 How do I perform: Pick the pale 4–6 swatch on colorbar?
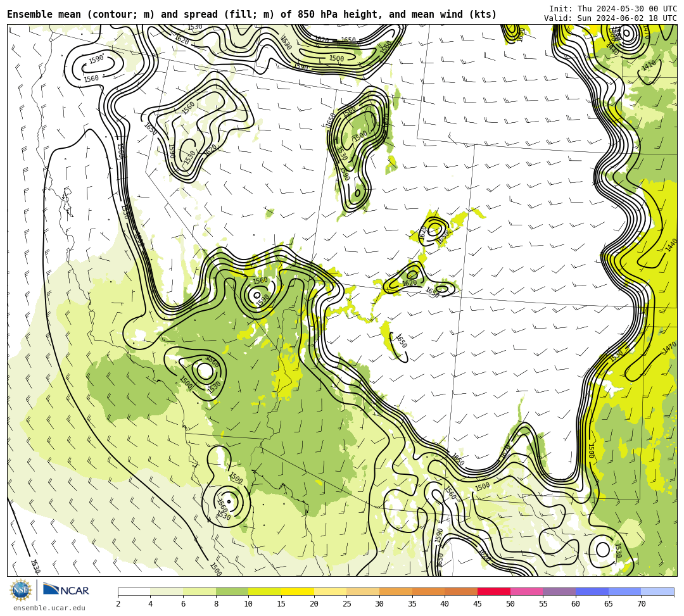pos(167,591)
